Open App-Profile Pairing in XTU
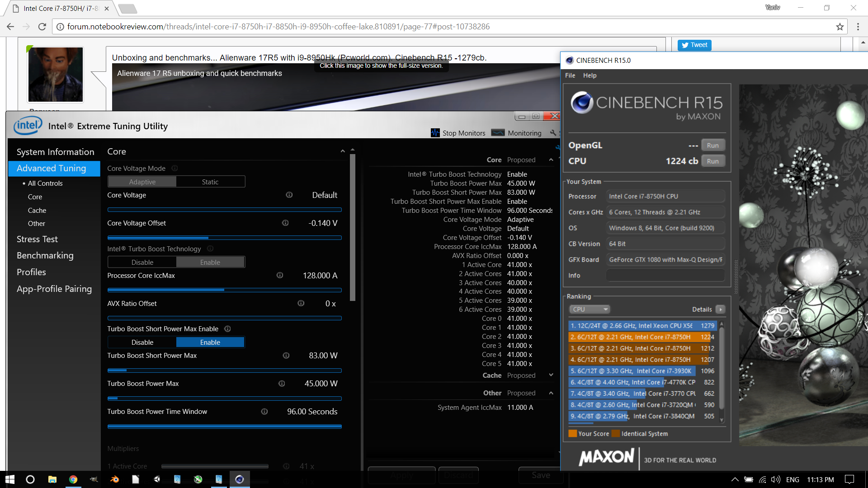Screen dimensions: 868x488 coord(54,289)
